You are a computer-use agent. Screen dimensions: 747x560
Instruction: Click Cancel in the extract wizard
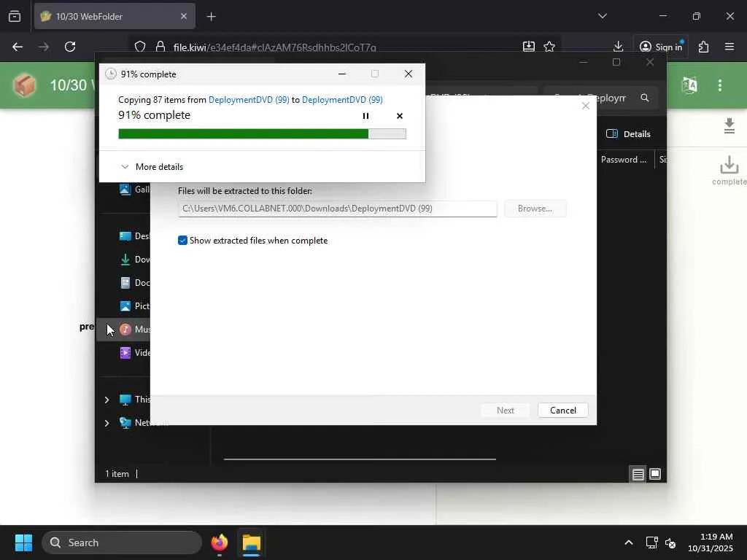pyautogui.click(x=562, y=410)
